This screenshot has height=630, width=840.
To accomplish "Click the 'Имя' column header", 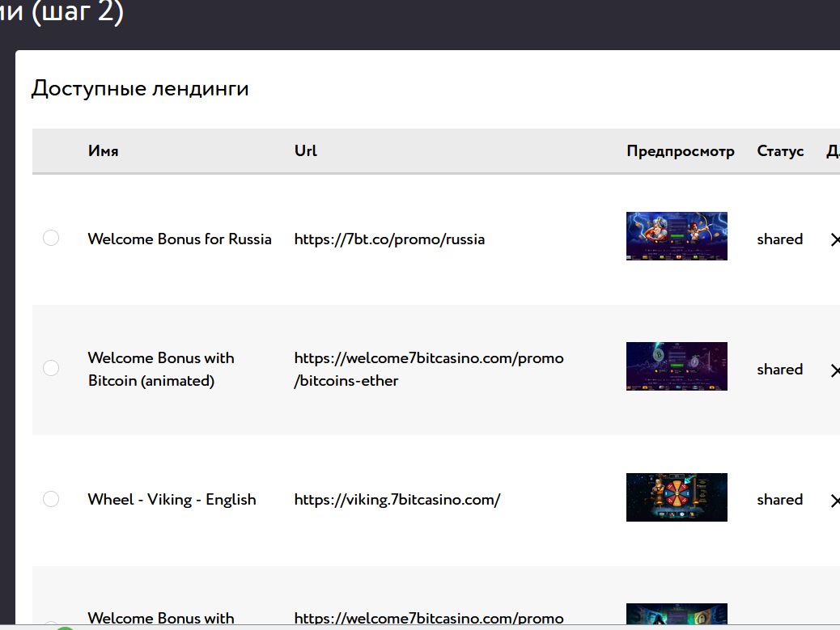I will 104,151.
